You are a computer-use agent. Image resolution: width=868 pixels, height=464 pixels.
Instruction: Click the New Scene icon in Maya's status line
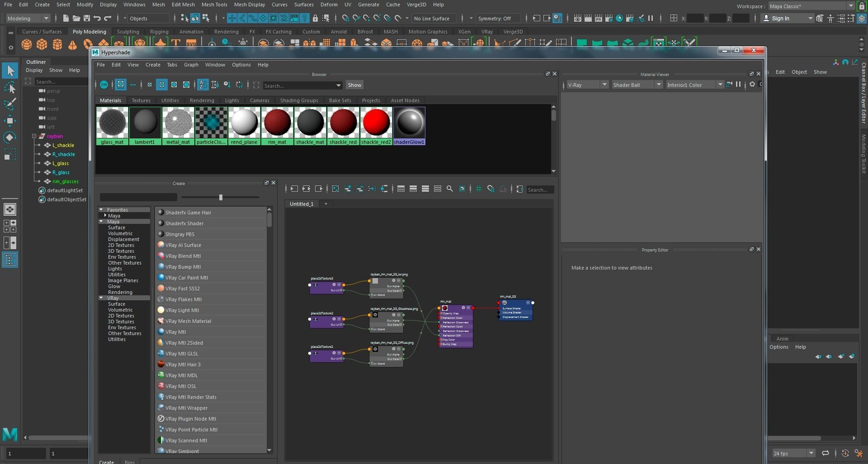pyautogui.click(x=66, y=18)
